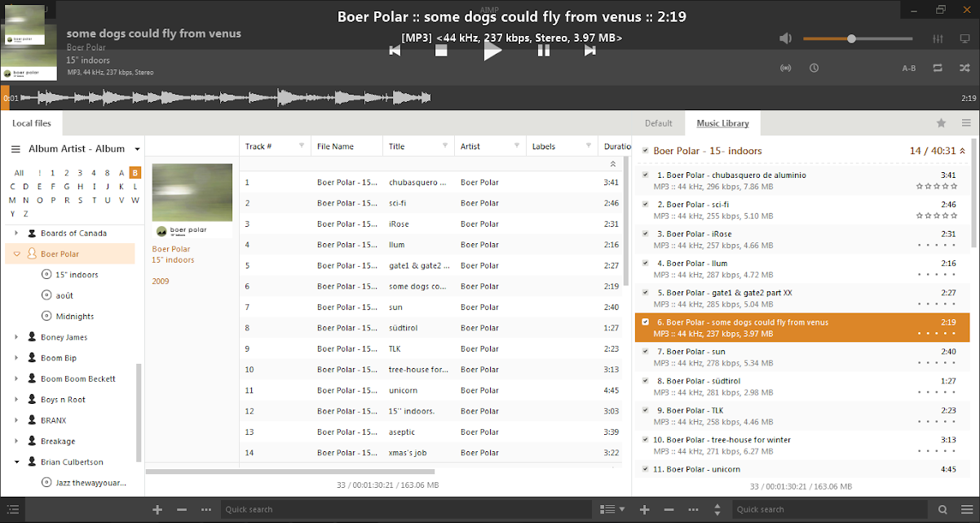Switch to the Default playlist tab

659,123
